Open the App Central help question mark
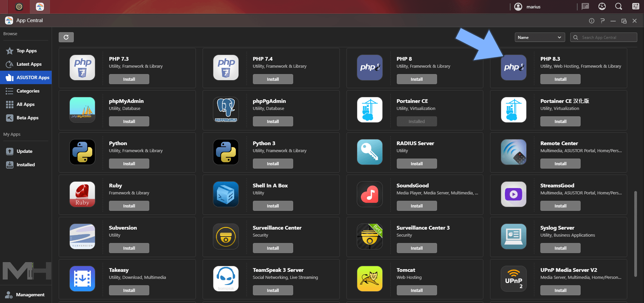The image size is (644, 303). 602,21
